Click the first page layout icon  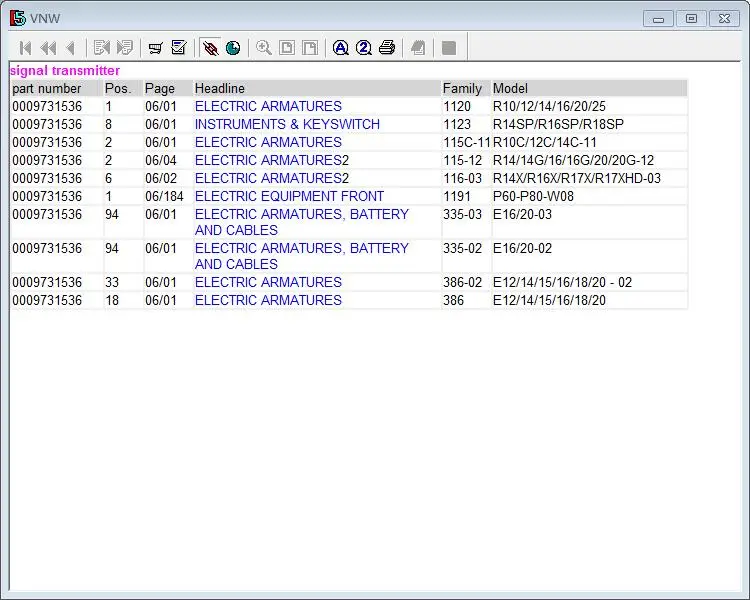tap(287, 48)
